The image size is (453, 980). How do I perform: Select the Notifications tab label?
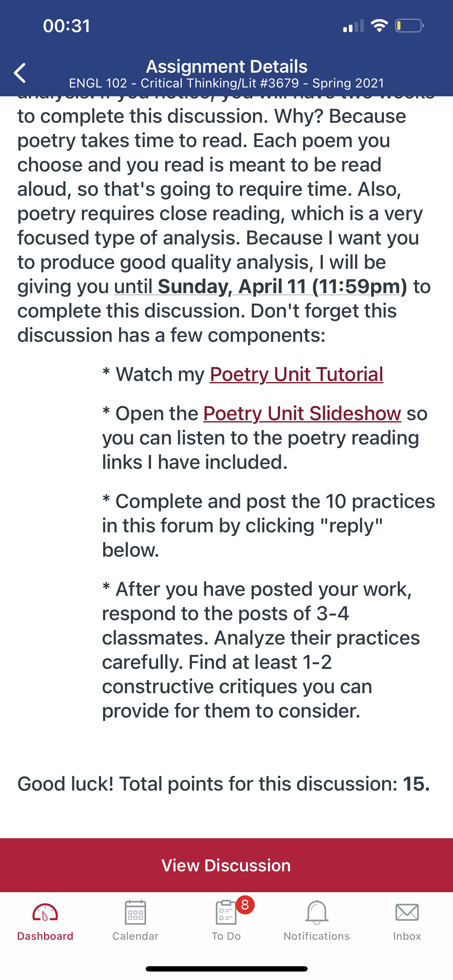click(x=316, y=936)
